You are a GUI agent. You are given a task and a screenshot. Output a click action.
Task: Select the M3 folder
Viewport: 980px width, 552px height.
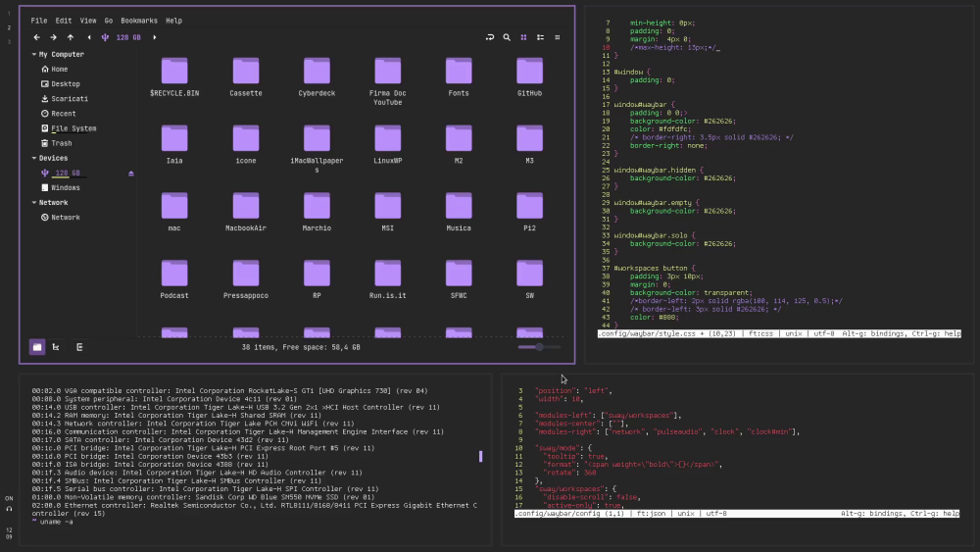click(x=529, y=145)
